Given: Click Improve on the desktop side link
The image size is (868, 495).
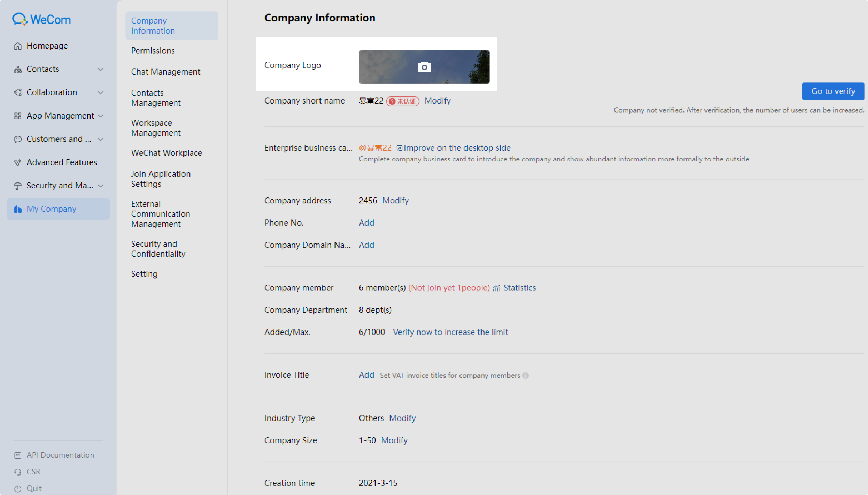Looking at the screenshot, I should (x=457, y=148).
